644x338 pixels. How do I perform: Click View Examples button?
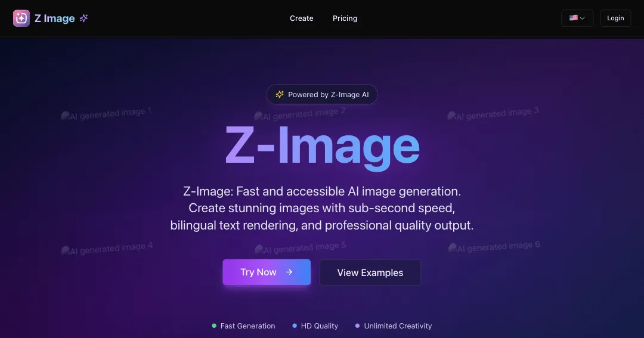pyautogui.click(x=370, y=272)
